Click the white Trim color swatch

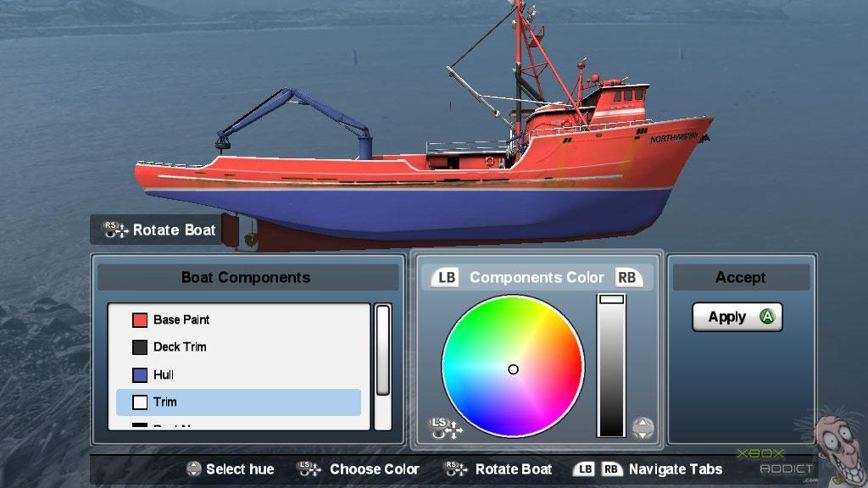point(140,402)
